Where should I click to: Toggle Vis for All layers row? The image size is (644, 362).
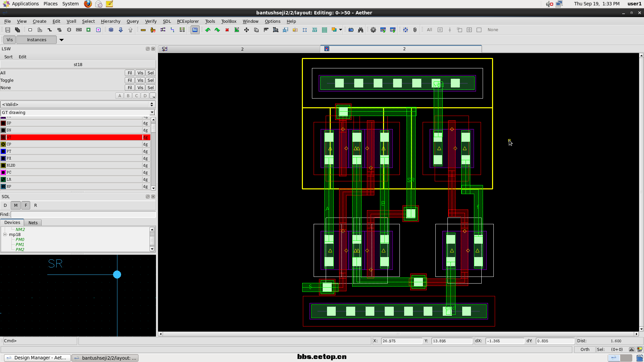click(x=140, y=73)
